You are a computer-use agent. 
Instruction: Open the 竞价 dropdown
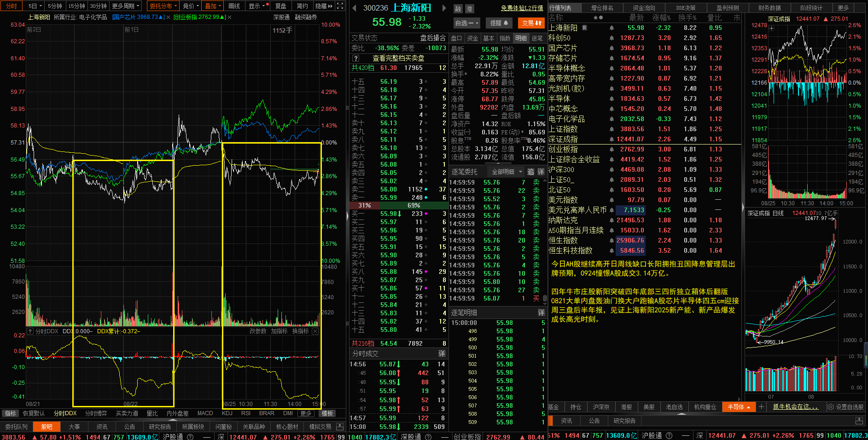[191, 6]
